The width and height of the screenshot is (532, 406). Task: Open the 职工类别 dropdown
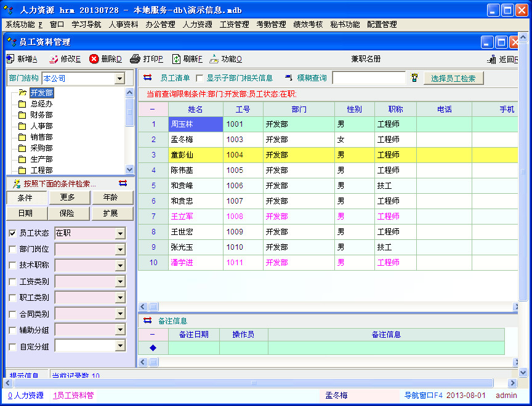tap(120, 298)
